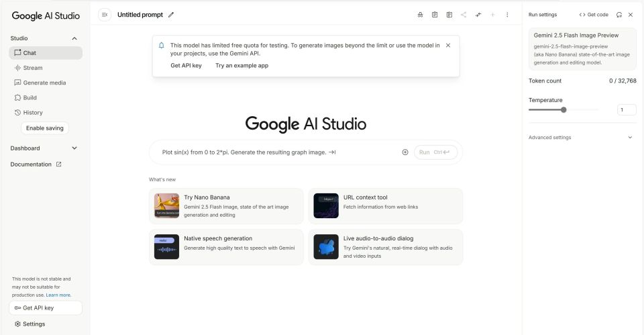Click the What's new label
644x335 pixels.
[x=162, y=180]
